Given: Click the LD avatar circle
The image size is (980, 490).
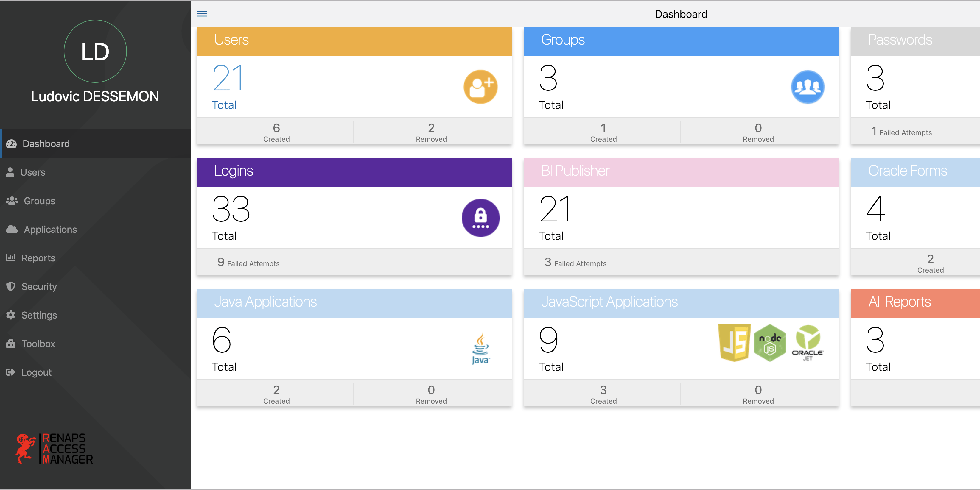Looking at the screenshot, I should [95, 51].
